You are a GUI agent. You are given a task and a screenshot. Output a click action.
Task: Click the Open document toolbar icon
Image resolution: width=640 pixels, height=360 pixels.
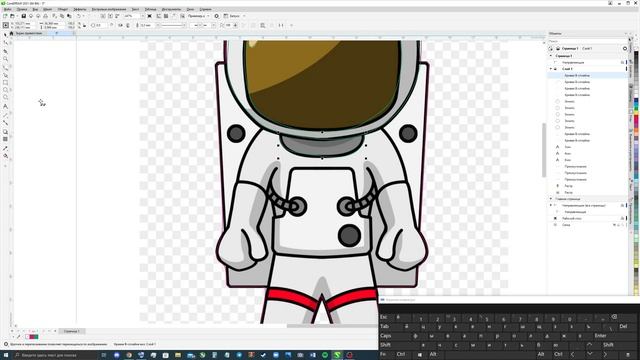[12, 16]
